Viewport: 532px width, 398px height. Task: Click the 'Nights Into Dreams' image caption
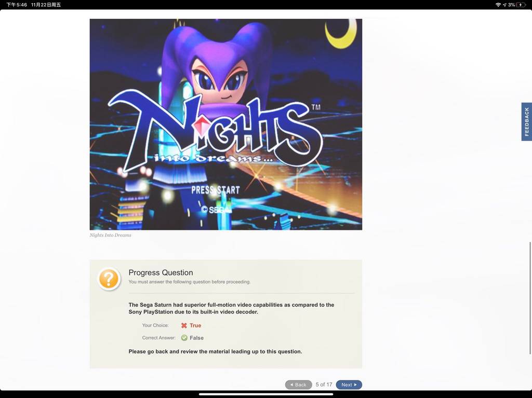click(110, 235)
